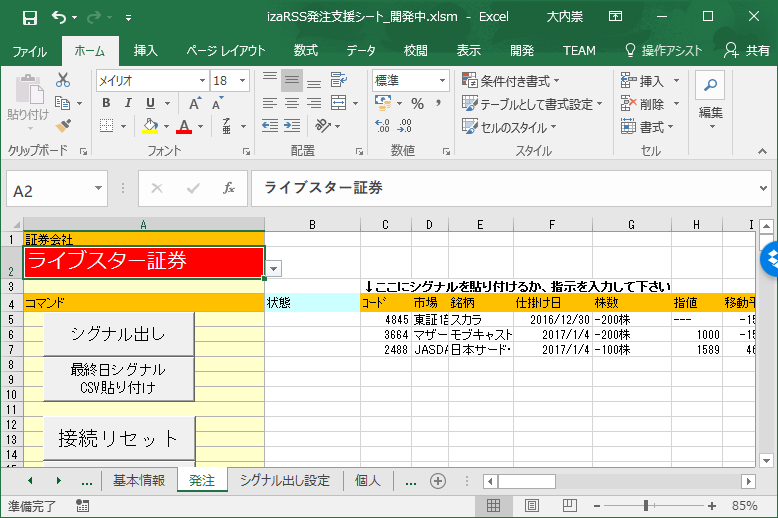Increase the indent level

(292, 126)
